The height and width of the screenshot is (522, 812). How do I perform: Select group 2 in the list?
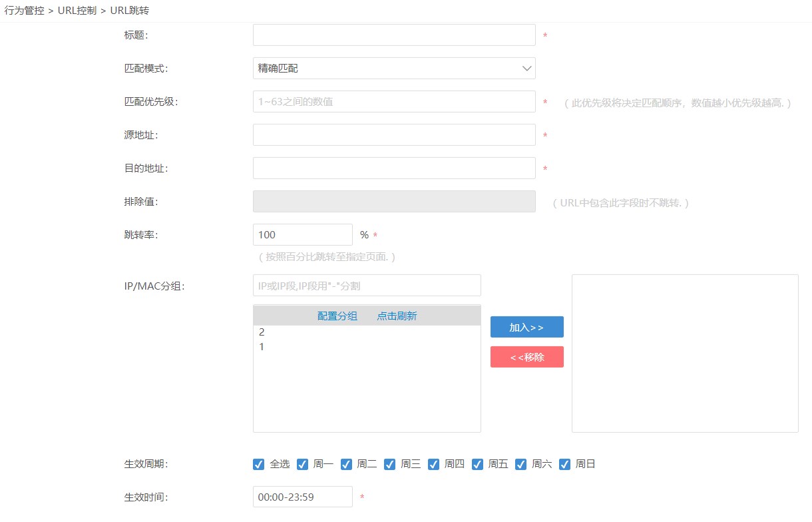(262, 332)
